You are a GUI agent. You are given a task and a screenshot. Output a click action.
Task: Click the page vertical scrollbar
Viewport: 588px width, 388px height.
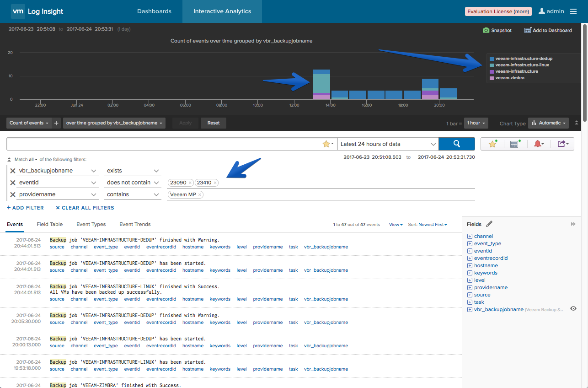tap(585, 73)
